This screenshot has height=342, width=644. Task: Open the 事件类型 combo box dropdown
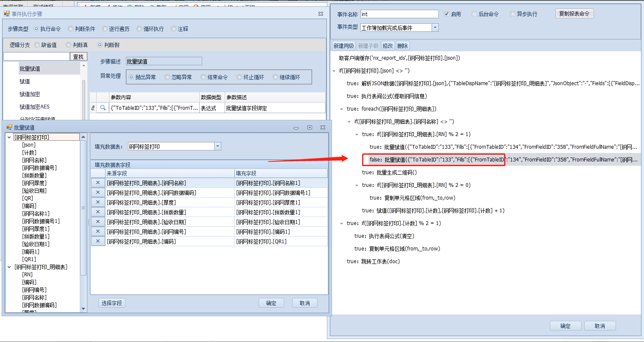point(435,28)
